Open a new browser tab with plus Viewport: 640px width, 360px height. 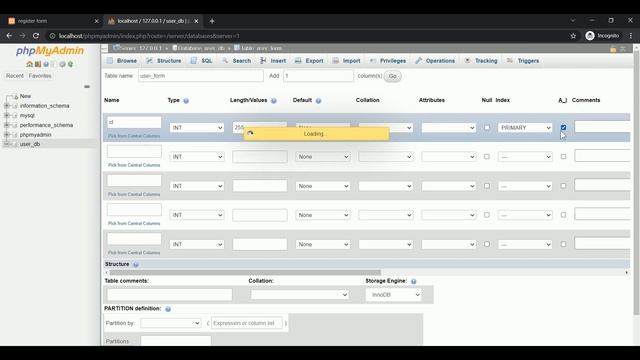point(212,21)
